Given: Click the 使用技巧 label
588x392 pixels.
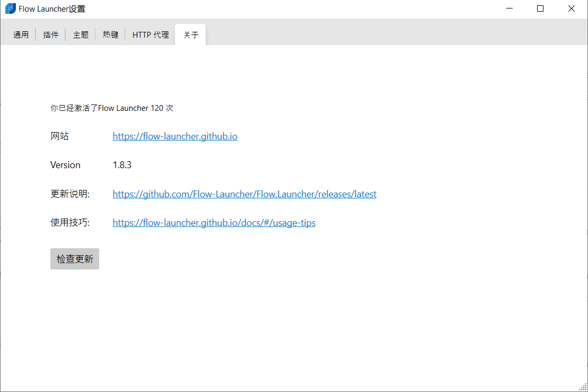Looking at the screenshot, I should click(x=70, y=223).
